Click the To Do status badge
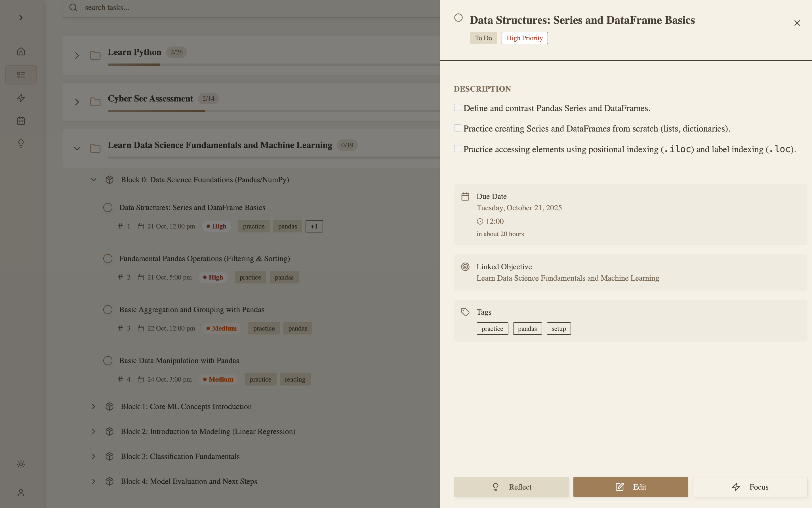812x508 pixels. click(483, 38)
